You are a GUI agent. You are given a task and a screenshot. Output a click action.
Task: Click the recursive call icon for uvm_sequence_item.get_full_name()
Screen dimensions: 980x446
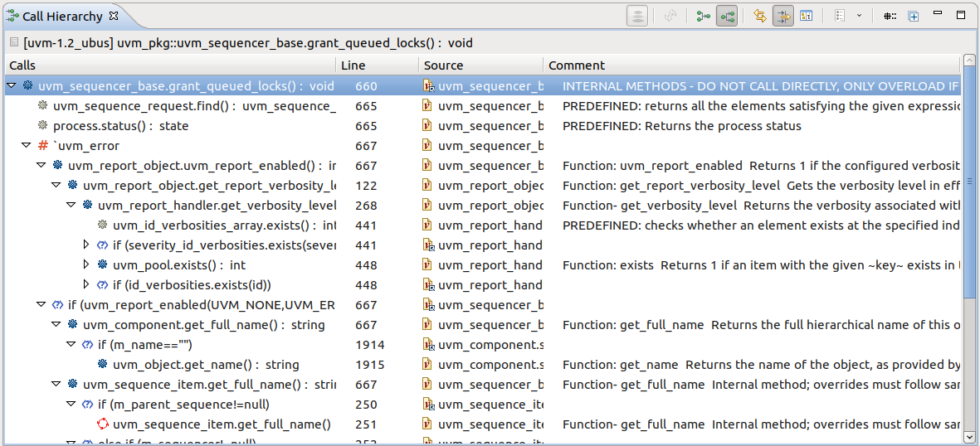(103, 424)
